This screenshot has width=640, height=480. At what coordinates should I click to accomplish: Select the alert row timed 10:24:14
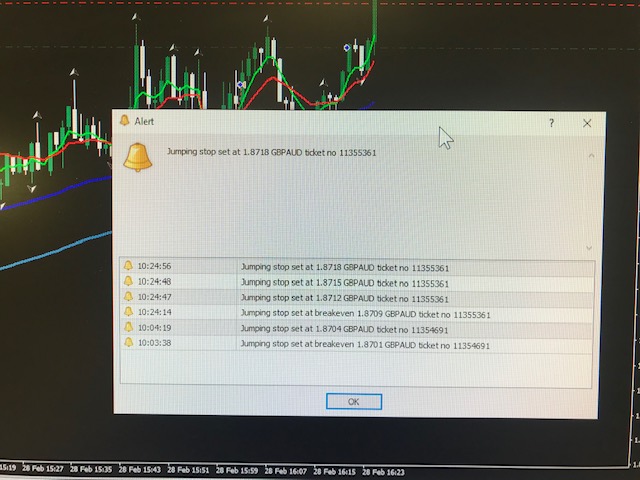point(357,313)
